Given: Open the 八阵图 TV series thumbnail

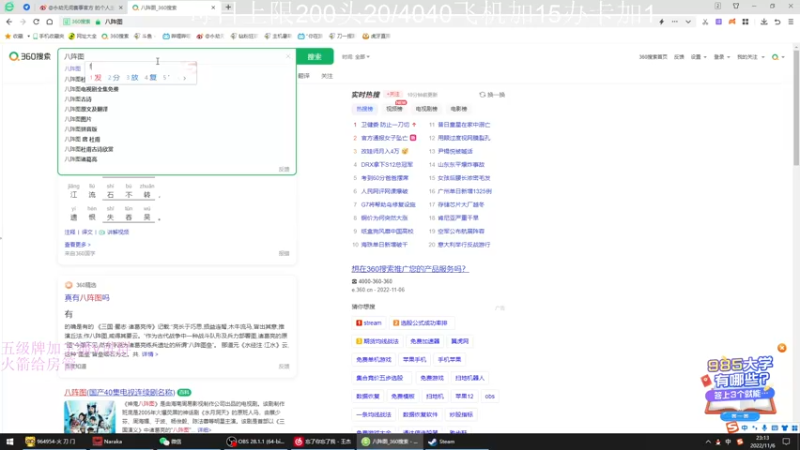Looking at the screenshot, I should click(89, 417).
